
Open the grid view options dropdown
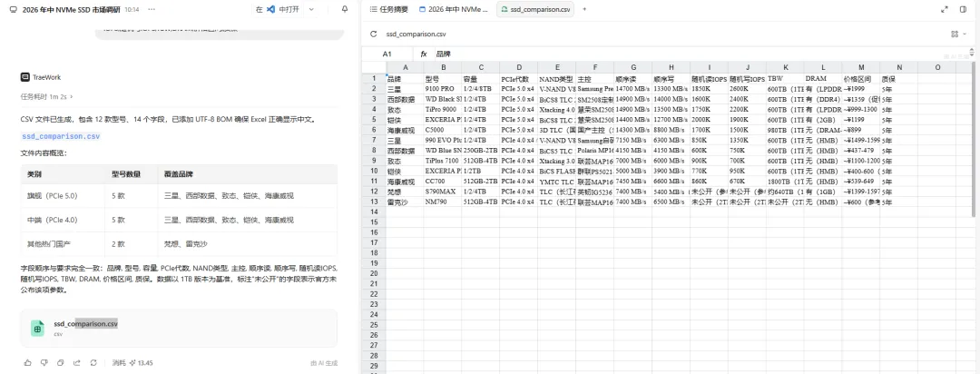(958, 34)
